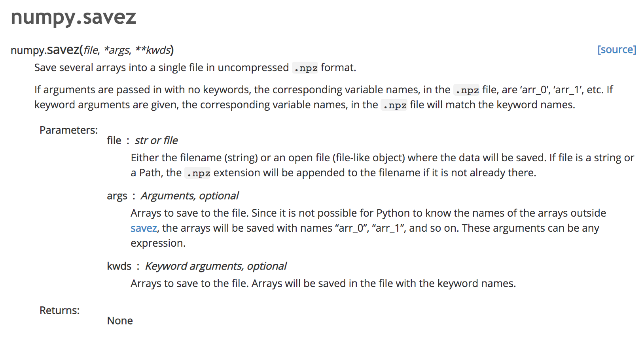Open the [source] link
This screenshot has width=644, height=340.
click(616, 50)
